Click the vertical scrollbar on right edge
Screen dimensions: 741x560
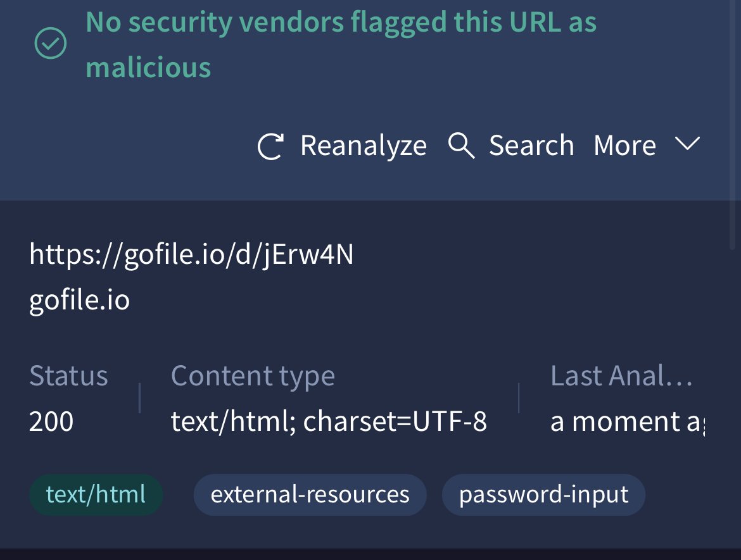(x=734, y=127)
